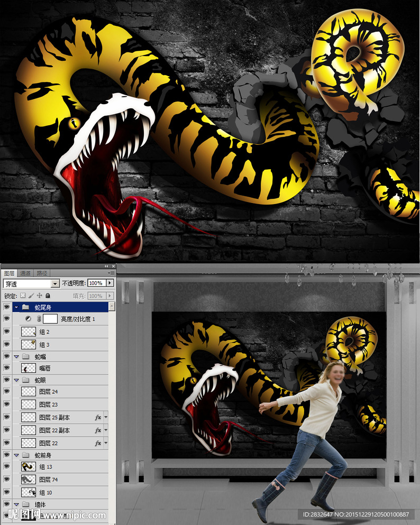Select the 图层 25 副本 layer name
The width and height of the screenshot is (420, 525).
coord(54,418)
